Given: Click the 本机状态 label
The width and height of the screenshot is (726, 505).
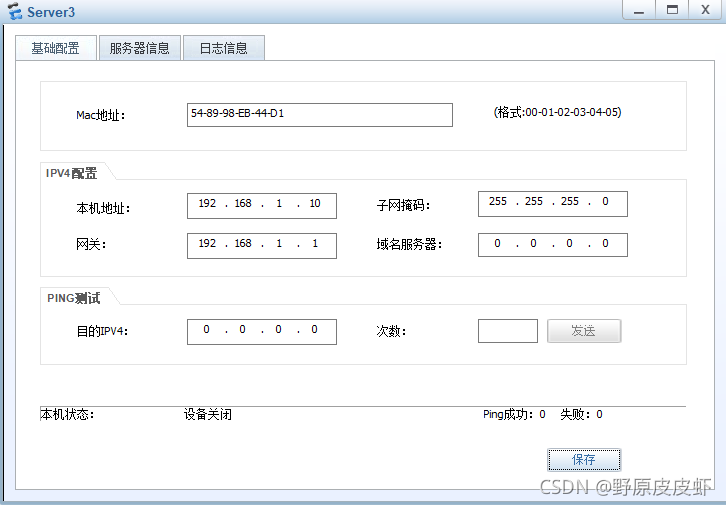Looking at the screenshot, I should pos(67,414).
